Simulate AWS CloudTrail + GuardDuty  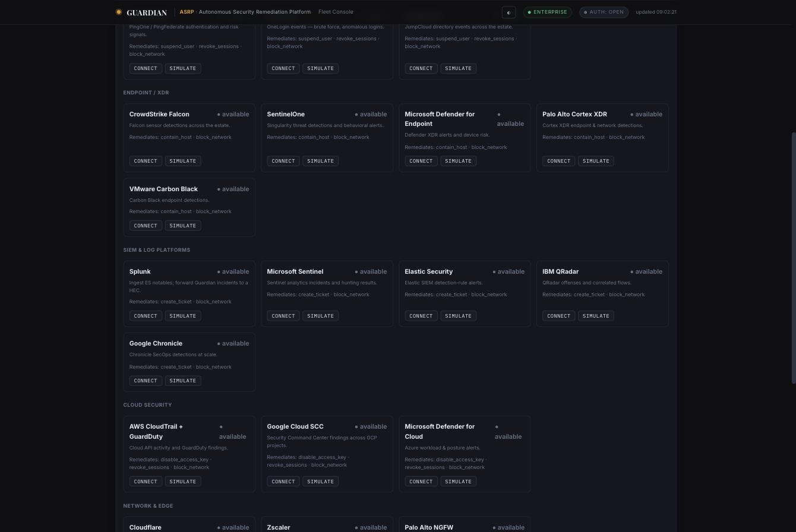coord(183,482)
